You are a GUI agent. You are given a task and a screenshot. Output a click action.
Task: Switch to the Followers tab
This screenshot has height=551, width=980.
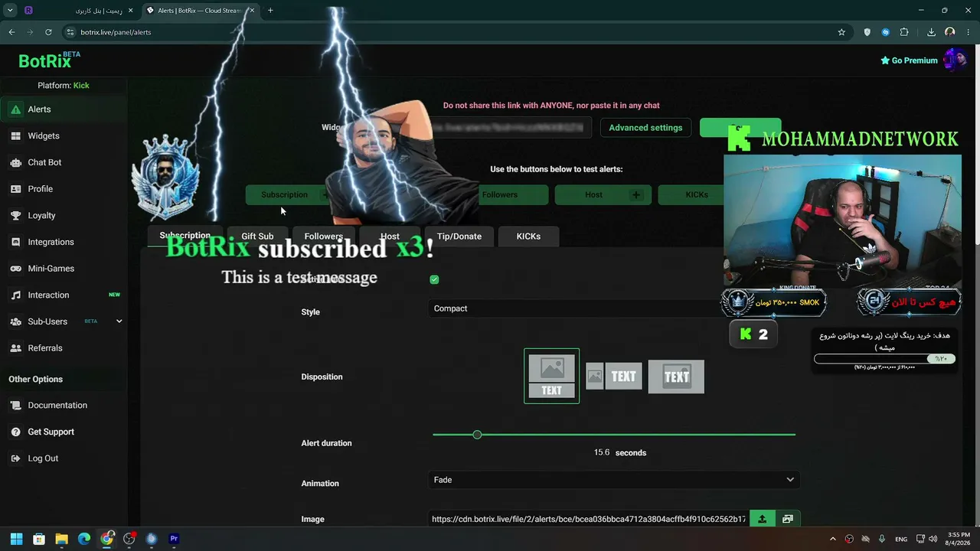[x=323, y=236]
